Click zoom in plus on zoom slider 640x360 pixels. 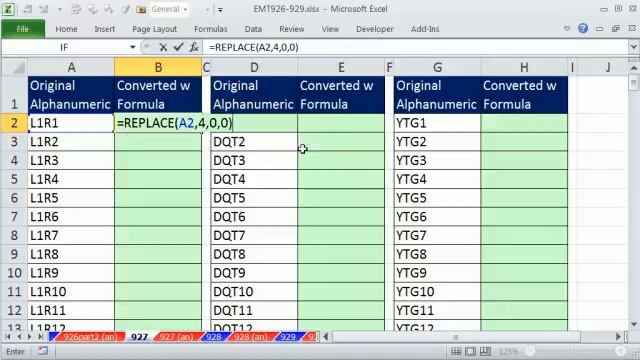621,351
